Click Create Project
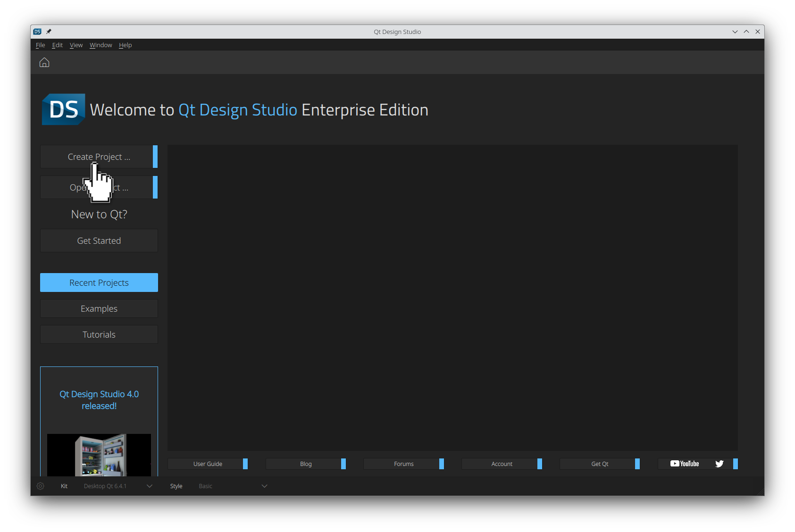The width and height of the screenshot is (795, 532). (99, 157)
